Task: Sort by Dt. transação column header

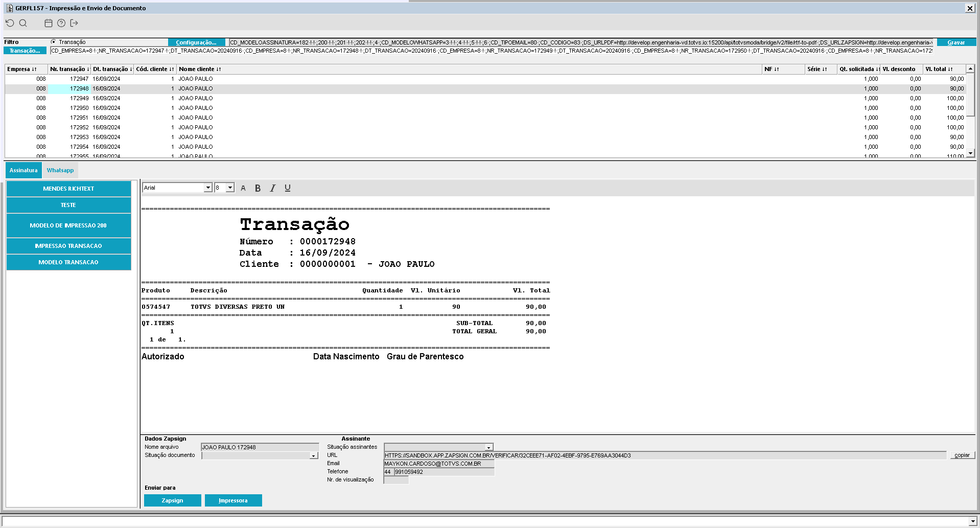Action: (112, 69)
